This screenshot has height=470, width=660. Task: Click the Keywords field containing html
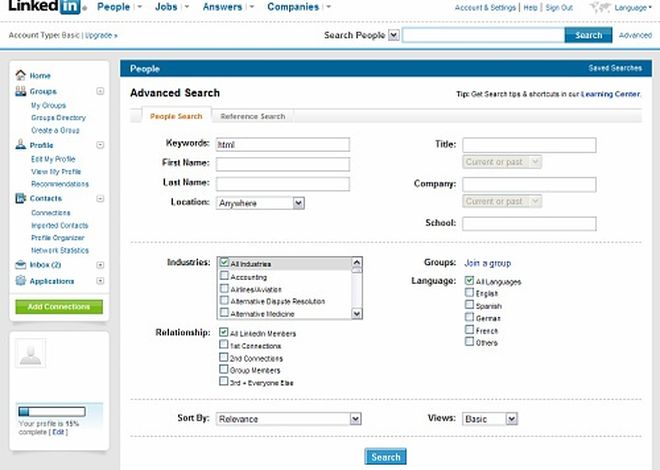[282, 144]
